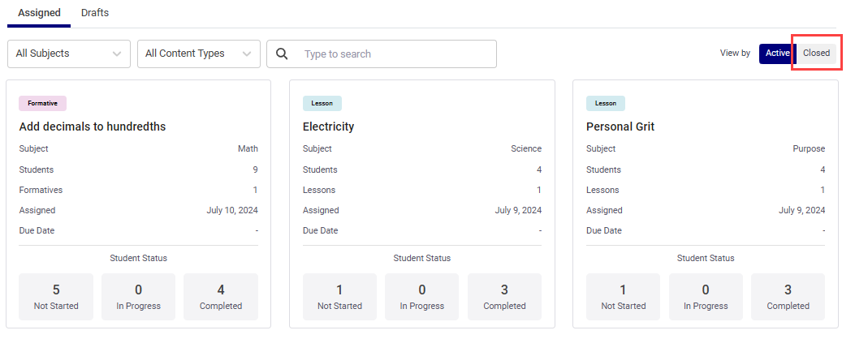Expand the All Subjects dropdown
Image resolution: width=868 pixels, height=339 pixels.
[x=68, y=54]
